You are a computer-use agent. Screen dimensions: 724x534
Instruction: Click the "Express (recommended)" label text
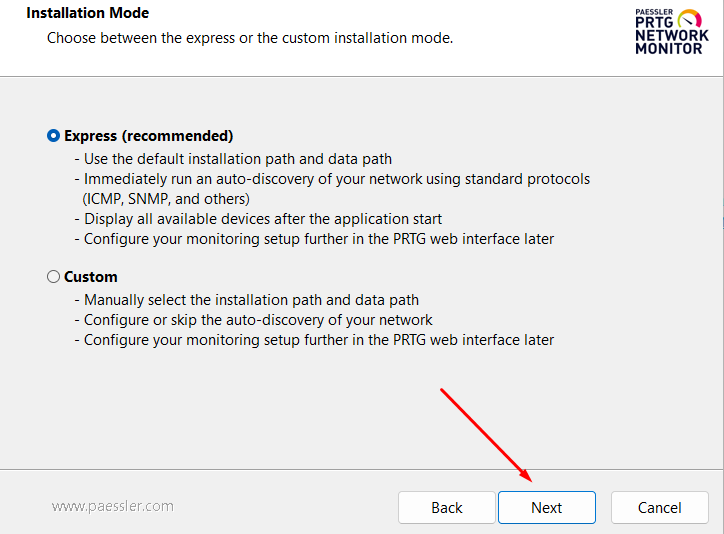(149, 136)
